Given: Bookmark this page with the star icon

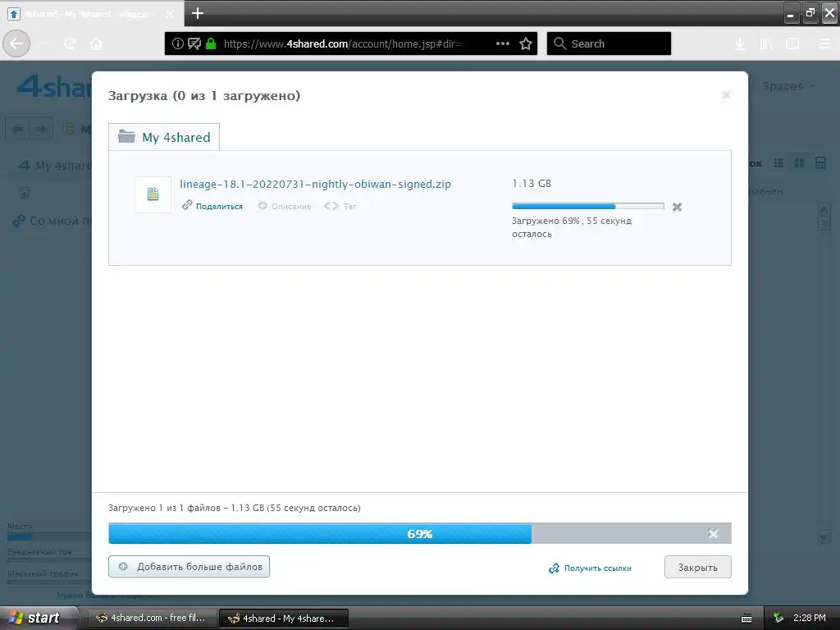Looking at the screenshot, I should coord(526,43).
